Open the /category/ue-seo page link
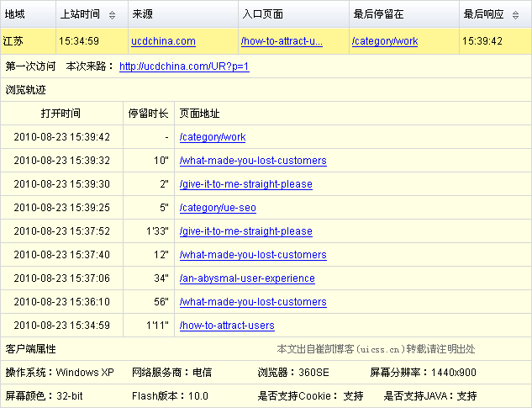Screen dimensions: 532x408 pos(218,208)
